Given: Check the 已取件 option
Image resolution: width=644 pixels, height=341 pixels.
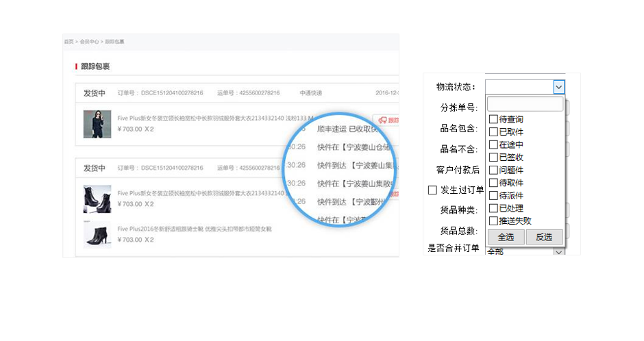Looking at the screenshot, I should [x=493, y=132].
